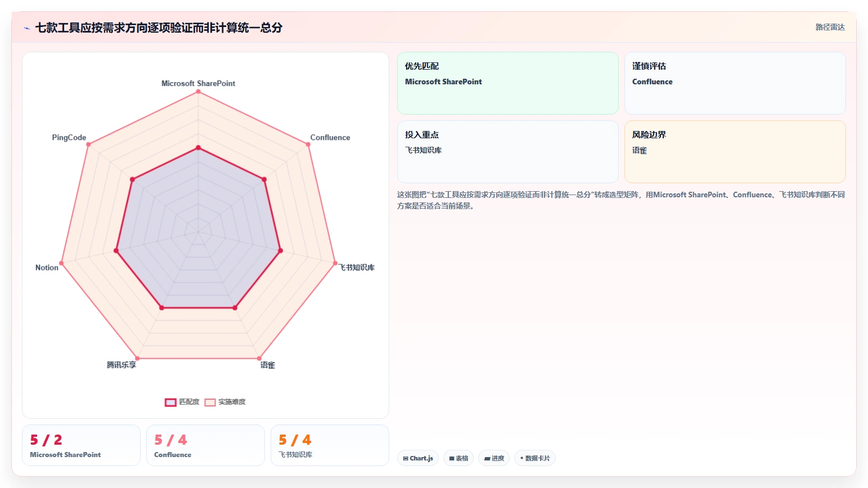
Task: Click the outer data point at 飞书知识库 vertex
Action: (335, 263)
